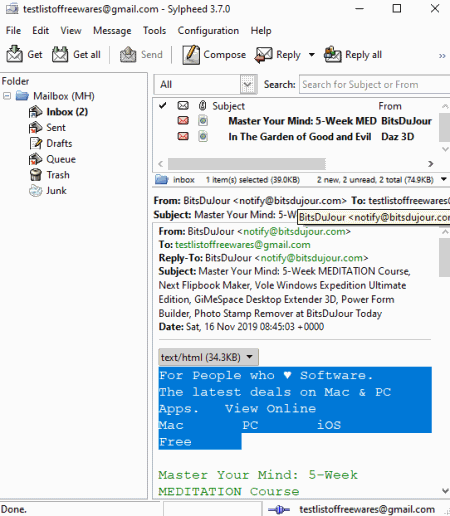The height and width of the screenshot is (516, 450).
Task: Open the All filter dropdown
Action: 248,84
